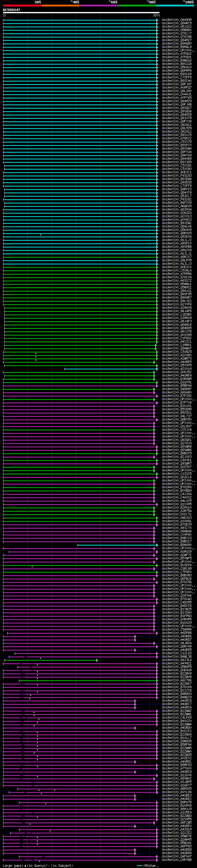This screenshot has height=868, width=197.
Task: Select label UniRef100_Q5Y9V5
Action: 177,365
